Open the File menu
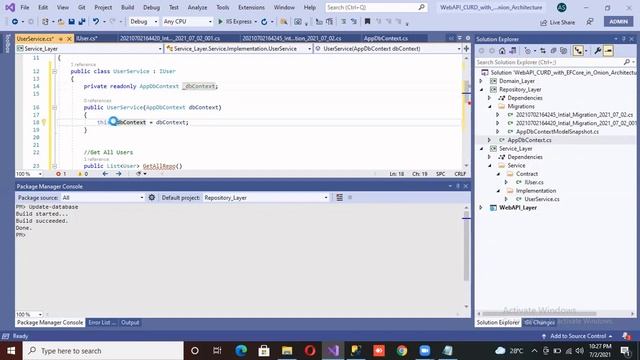Viewport: 640px width, 360px height. click(24, 7)
